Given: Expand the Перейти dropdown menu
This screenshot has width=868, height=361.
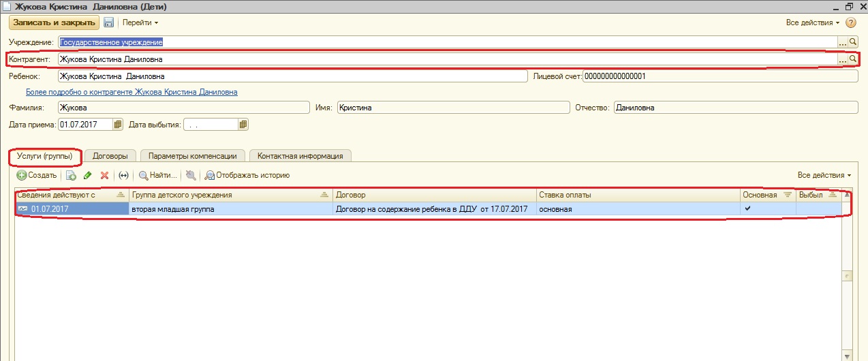Looking at the screenshot, I should point(140,22).
